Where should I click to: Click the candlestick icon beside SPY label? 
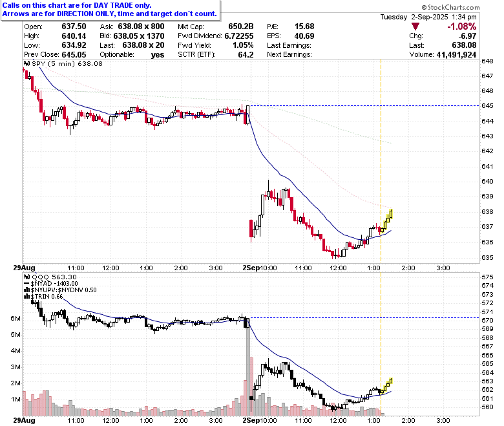27,64
